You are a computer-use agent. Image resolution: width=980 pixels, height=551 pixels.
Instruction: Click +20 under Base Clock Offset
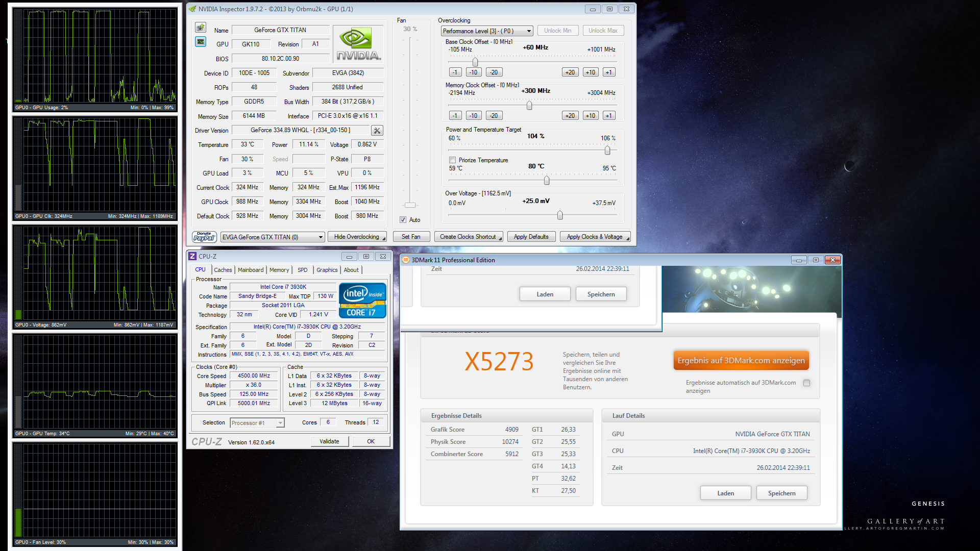tap(570, 72)
